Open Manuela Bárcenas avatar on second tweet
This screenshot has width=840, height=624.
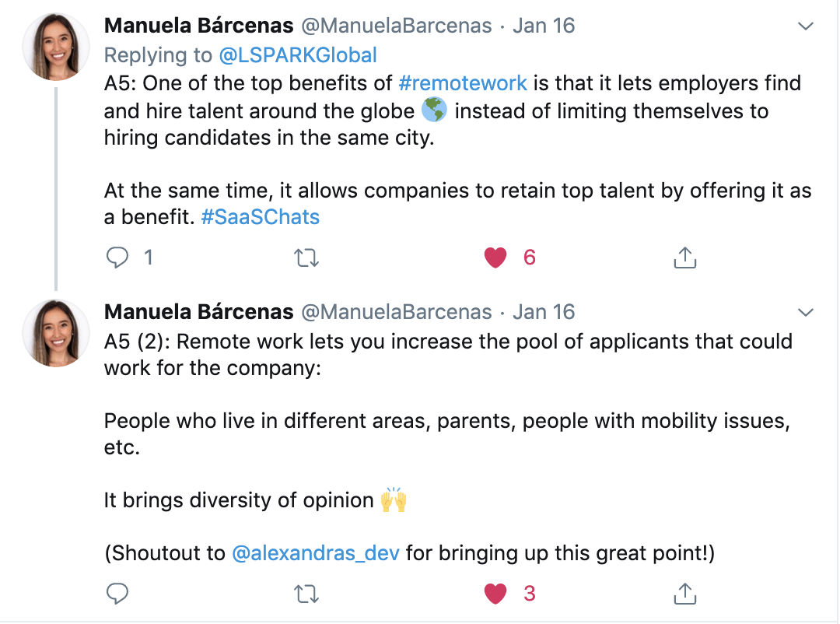[x=56, y=333]
